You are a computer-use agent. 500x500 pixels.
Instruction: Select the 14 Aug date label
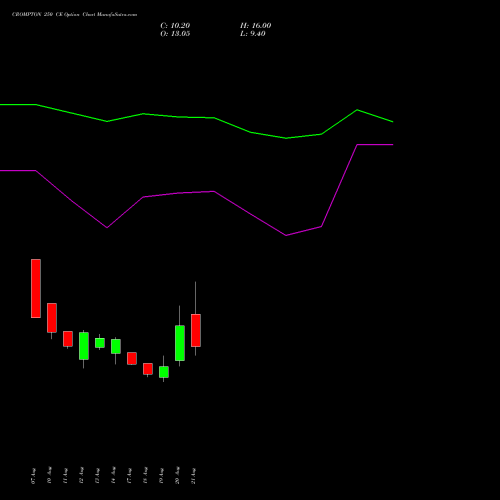(x=113, y=476)
